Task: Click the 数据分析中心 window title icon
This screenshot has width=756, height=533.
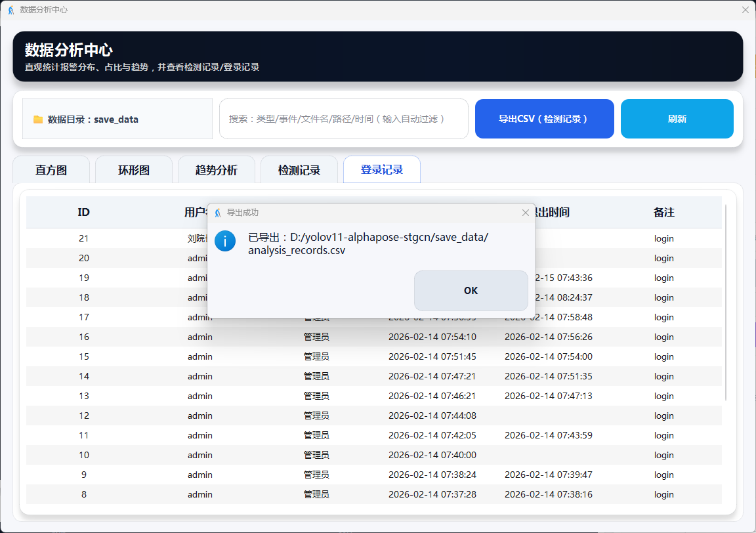Action: 11,10
